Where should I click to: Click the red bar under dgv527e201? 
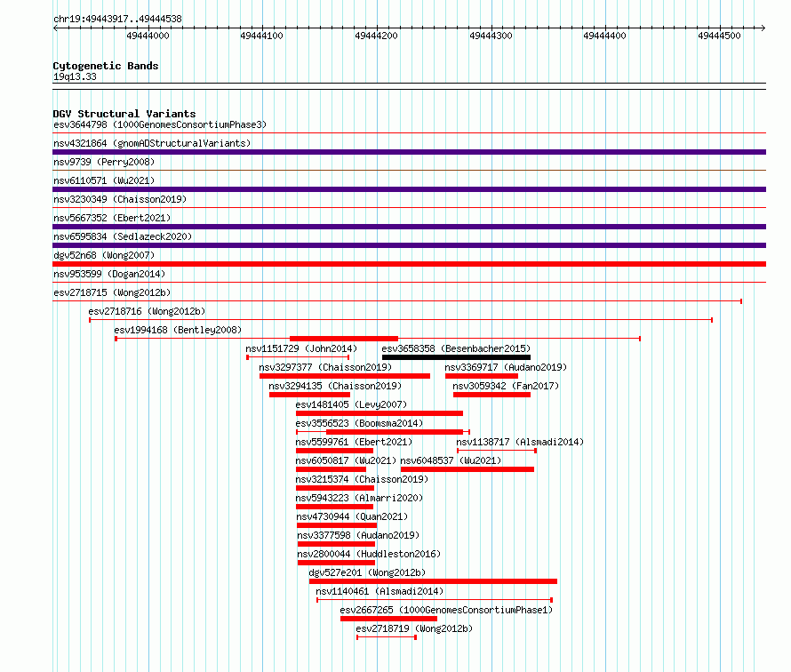433,581
